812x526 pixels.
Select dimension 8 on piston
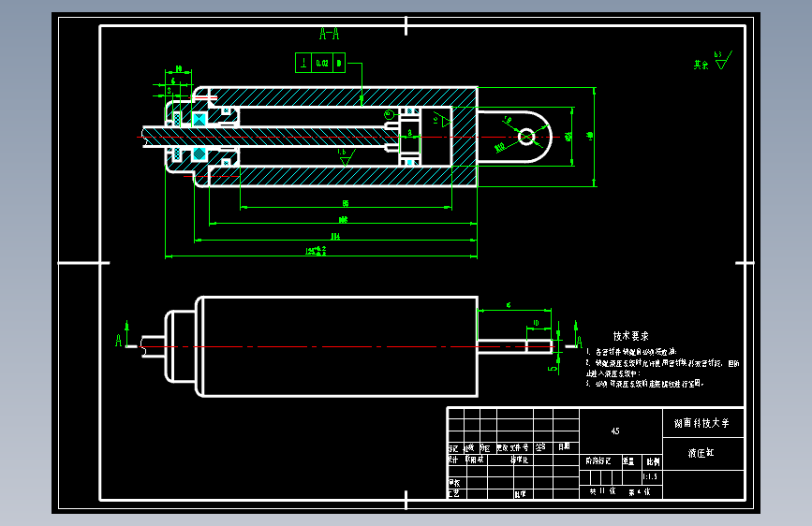point(409,133)
